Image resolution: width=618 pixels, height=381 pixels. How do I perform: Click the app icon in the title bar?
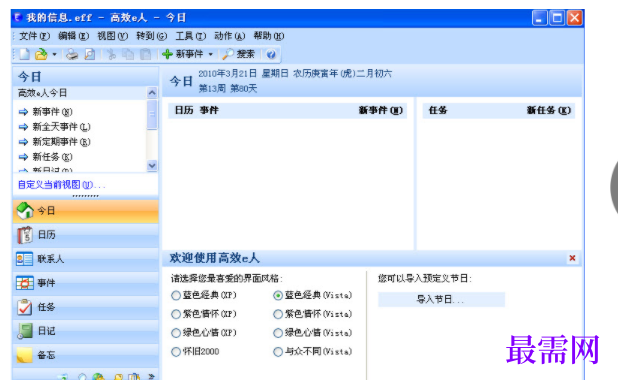tap(18, 18)
